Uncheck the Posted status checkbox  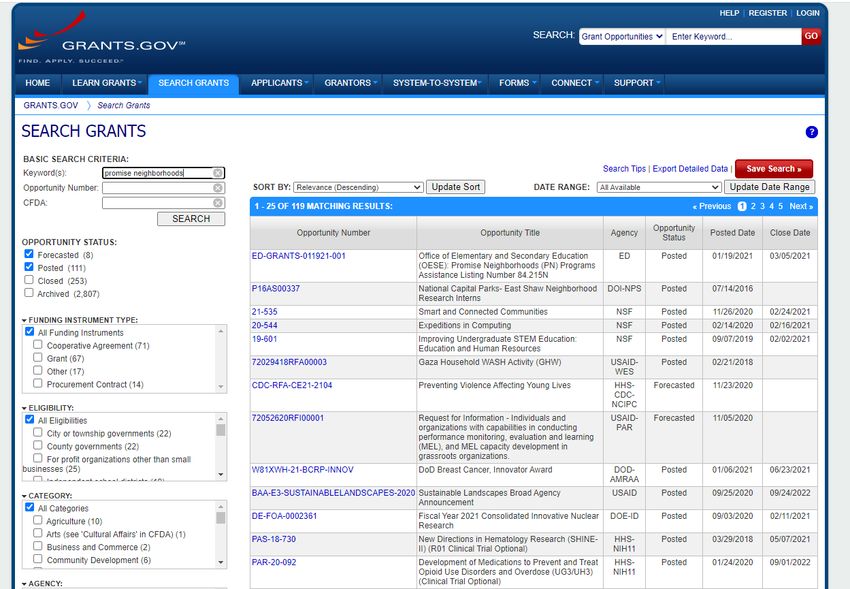(29, 267)
